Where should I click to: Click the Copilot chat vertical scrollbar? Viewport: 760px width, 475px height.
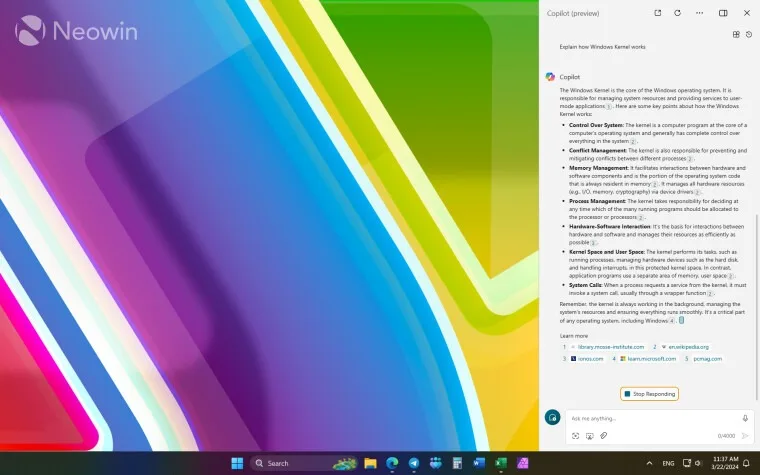tap(757, 307)
